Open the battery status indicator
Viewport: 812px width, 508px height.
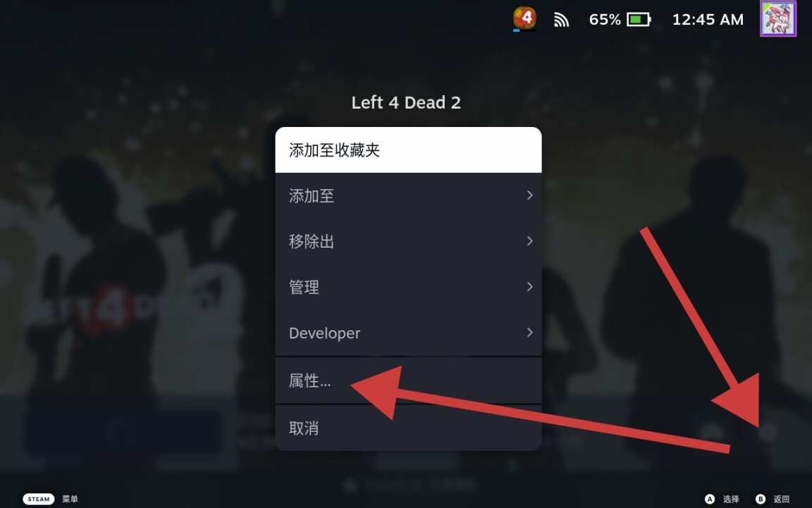639,20
